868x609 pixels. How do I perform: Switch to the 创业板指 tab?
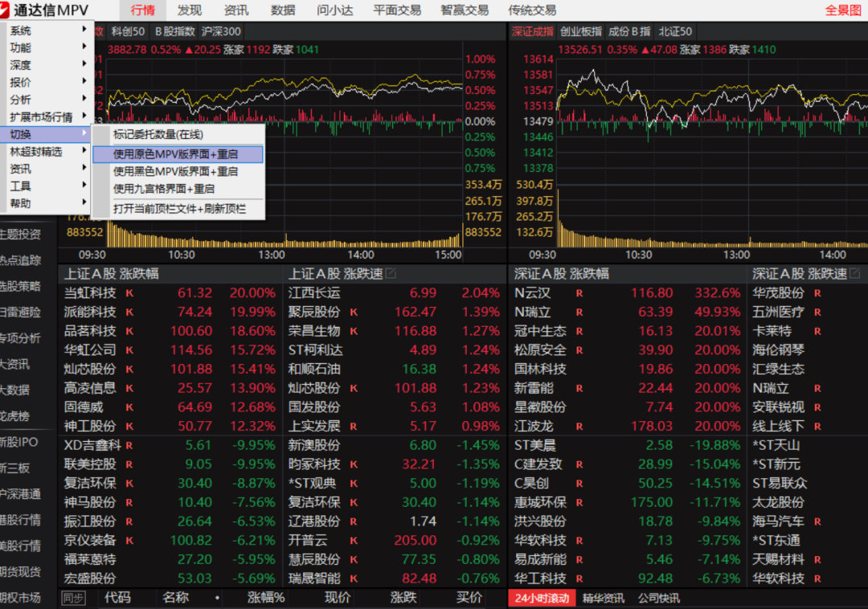(x=580, y=31)
